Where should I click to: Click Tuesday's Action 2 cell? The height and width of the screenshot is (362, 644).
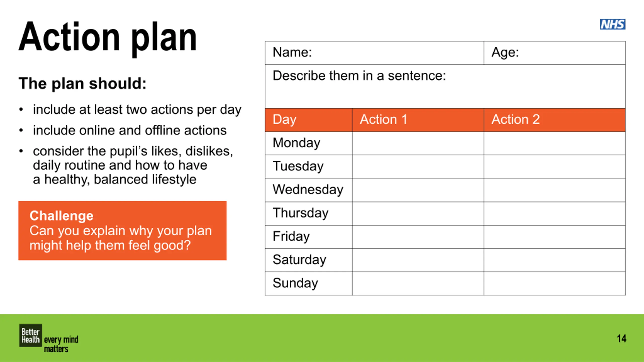[554, 167]
